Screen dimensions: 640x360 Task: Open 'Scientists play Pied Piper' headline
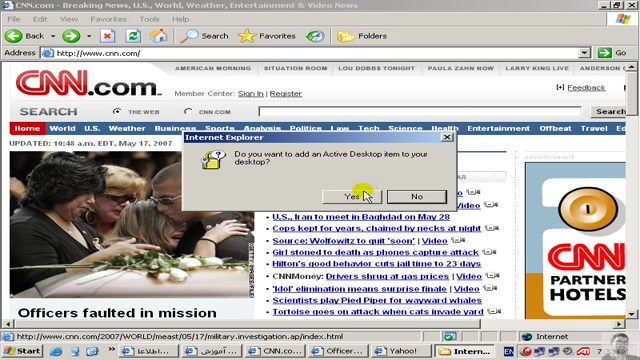[x=377, y=300]
